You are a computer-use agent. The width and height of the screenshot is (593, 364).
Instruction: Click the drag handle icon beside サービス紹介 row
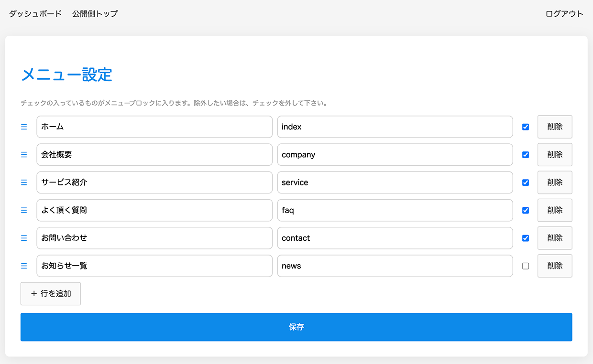24,182
